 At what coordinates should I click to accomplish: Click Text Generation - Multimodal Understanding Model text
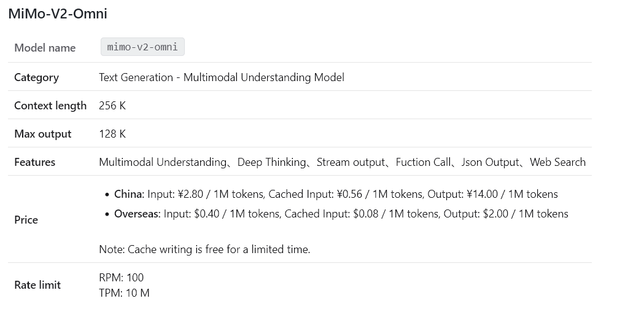[x=222, y=77]
